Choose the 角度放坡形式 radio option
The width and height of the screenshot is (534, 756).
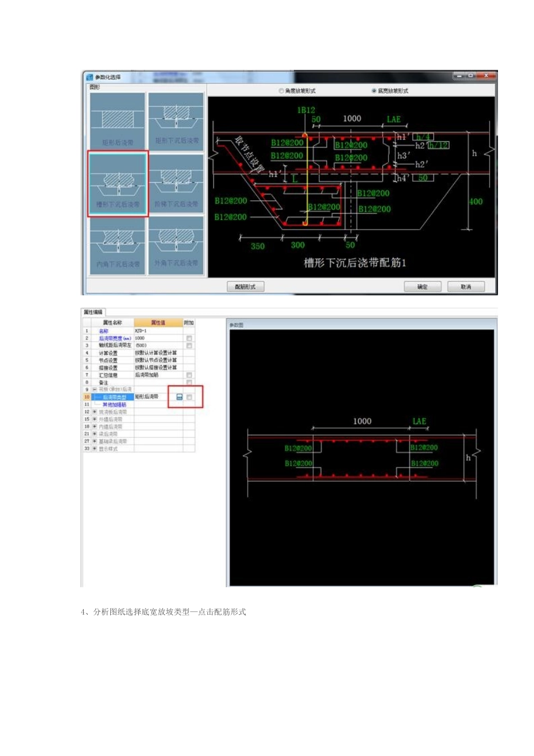tap(297, 91)
